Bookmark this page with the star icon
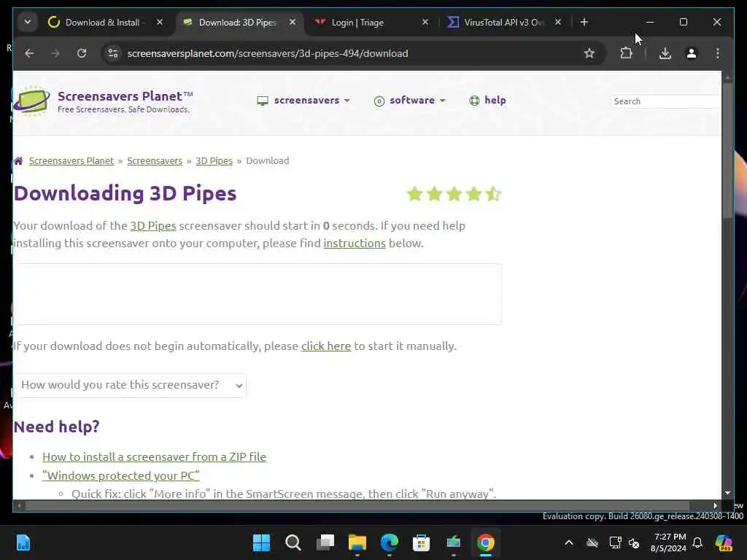 click(x=589, y=53)
